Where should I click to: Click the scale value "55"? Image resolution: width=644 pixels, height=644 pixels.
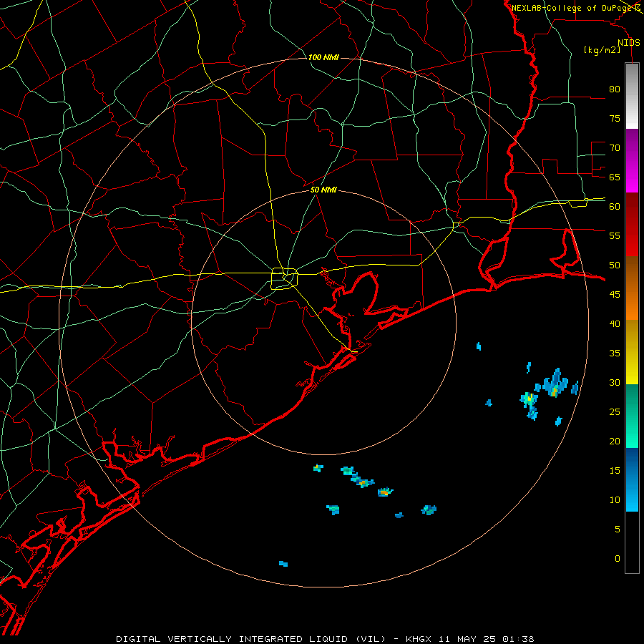615,235
